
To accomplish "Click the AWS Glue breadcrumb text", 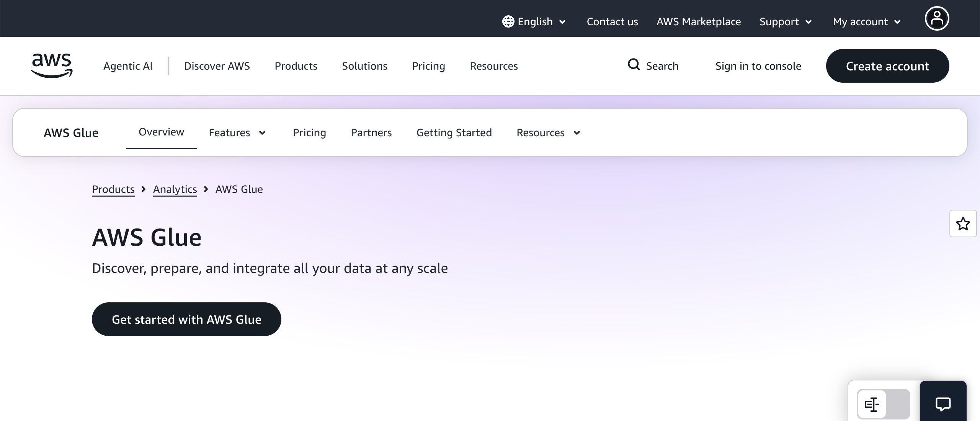I will point(239,189).
